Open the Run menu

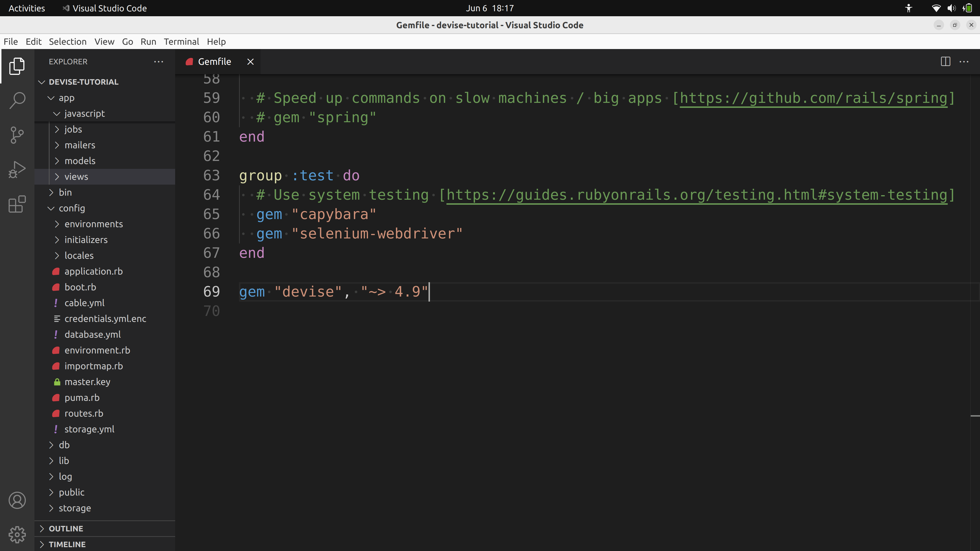(148, 41)
